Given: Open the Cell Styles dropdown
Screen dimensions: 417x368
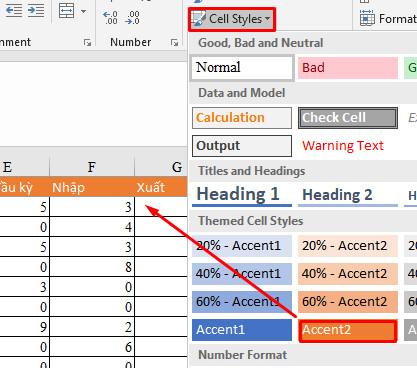Looking at the screenshot, I should (x=232, y=19).
